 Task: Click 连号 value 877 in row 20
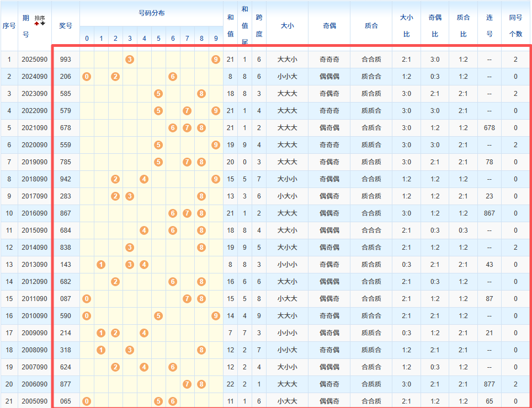click(x=489, y=384)
